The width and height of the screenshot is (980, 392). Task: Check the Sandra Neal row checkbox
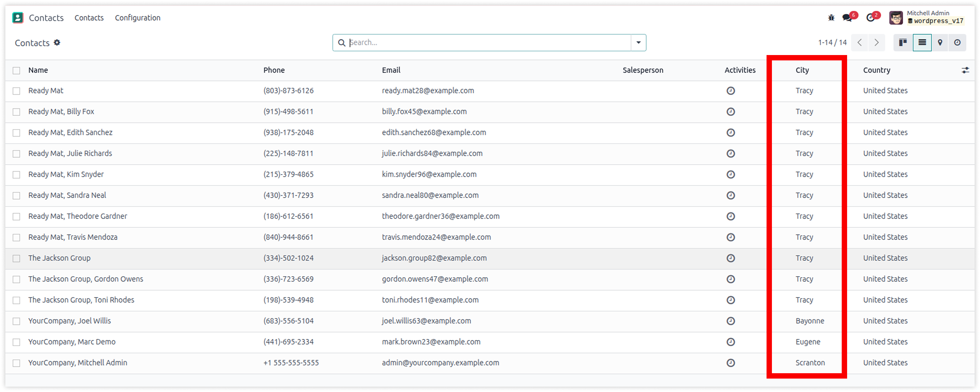(16, 196)
